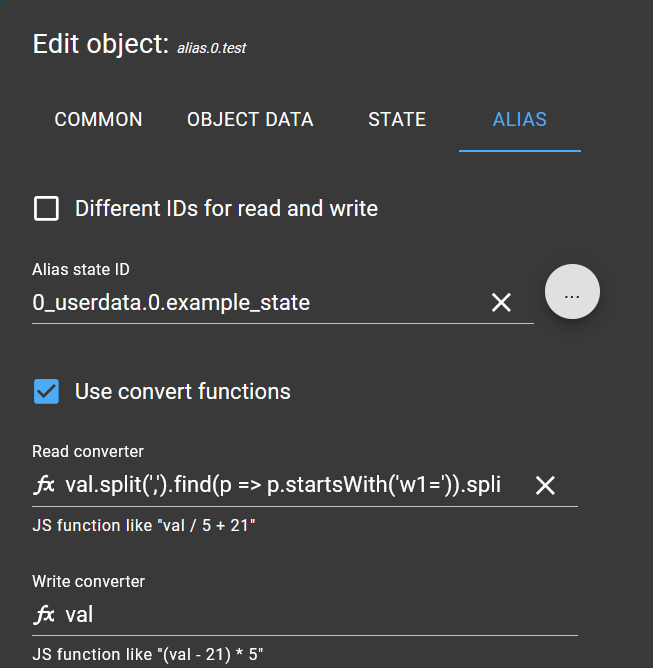Click the Use convert functions label
The image size is (653, 668).
[x=183, y=392]
